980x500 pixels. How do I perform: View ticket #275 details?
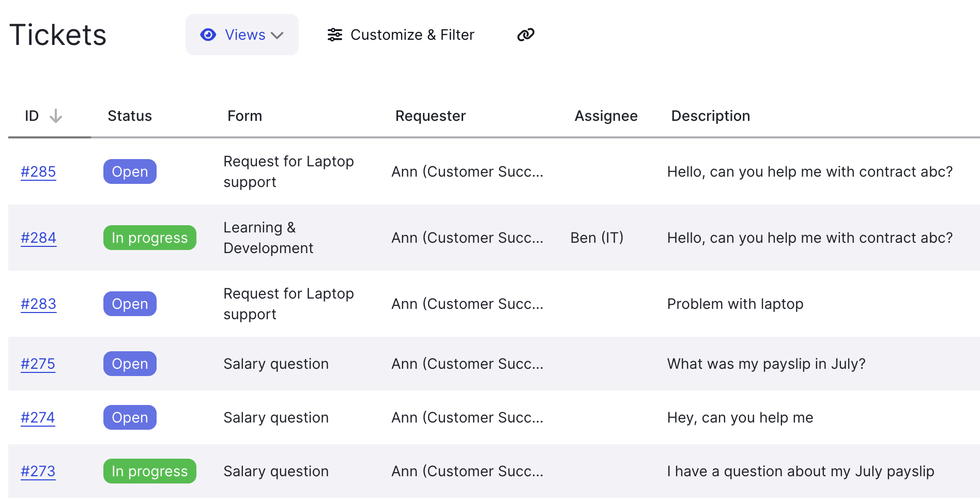38,364
